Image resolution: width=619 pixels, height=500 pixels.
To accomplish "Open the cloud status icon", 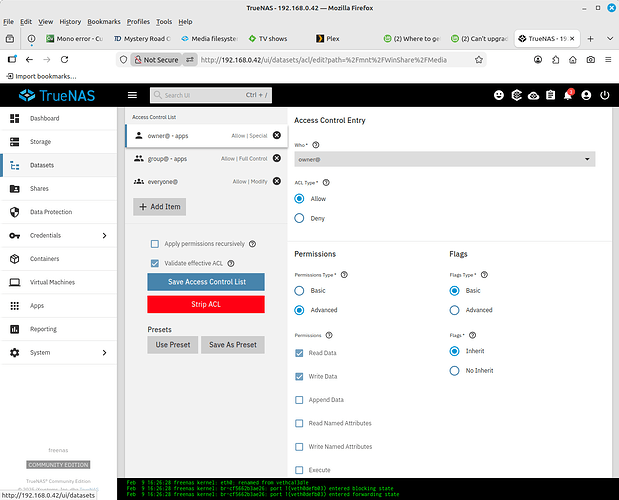I will point(533,95).
